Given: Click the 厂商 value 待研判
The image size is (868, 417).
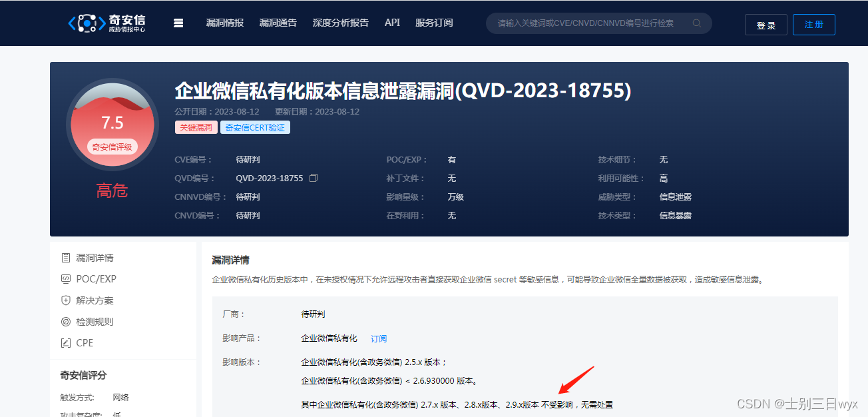Looking at the screenshot, I should pyautogui.click(x=313, y=314).
